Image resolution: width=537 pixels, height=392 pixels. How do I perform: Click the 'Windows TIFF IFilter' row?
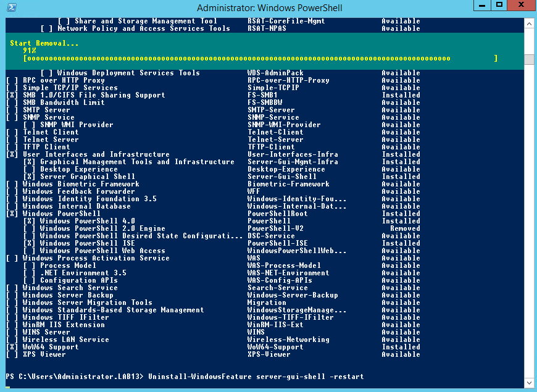click(213, 317)
